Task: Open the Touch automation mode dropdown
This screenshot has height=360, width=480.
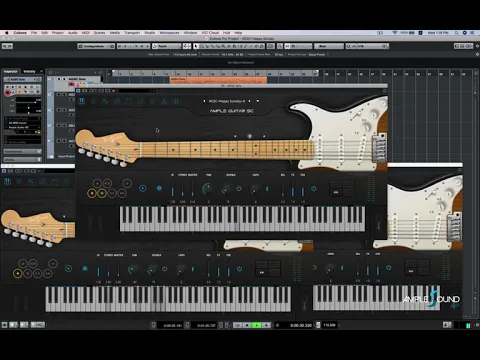Action: click(166, 46)
